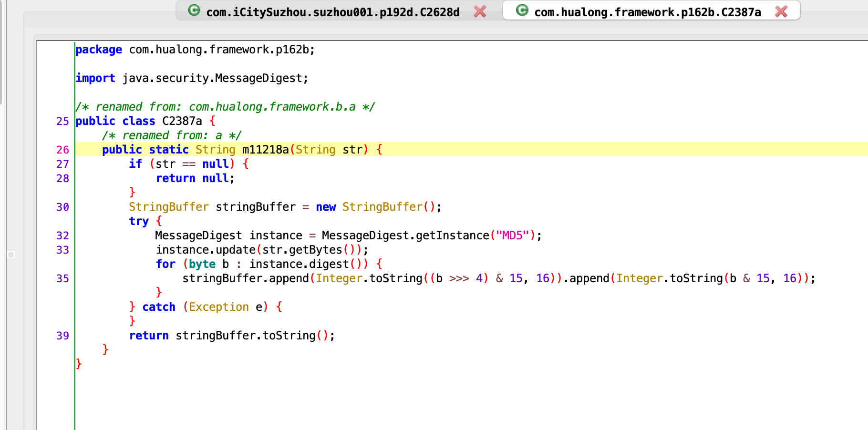This screenshot has height=430, width=868.
Task: Click the class icon on C2387a tab
Action: pyautogui.click(x=522, y=10)
